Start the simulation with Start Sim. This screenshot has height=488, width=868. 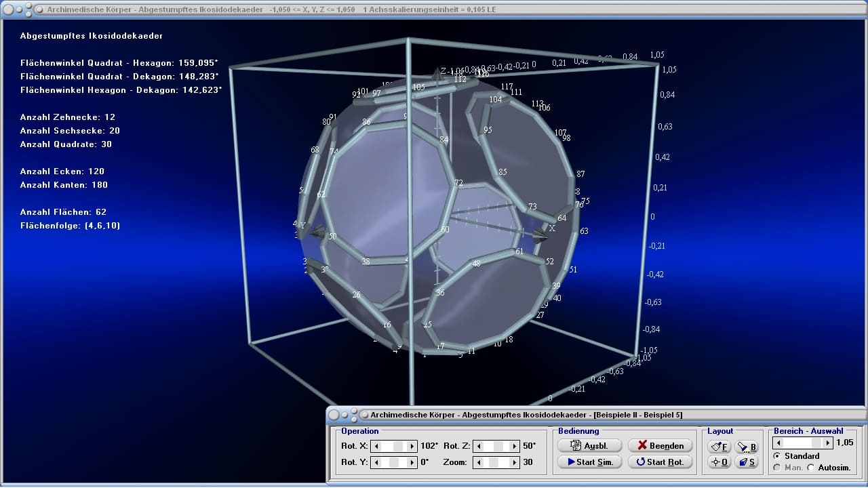tap(589, 462)
